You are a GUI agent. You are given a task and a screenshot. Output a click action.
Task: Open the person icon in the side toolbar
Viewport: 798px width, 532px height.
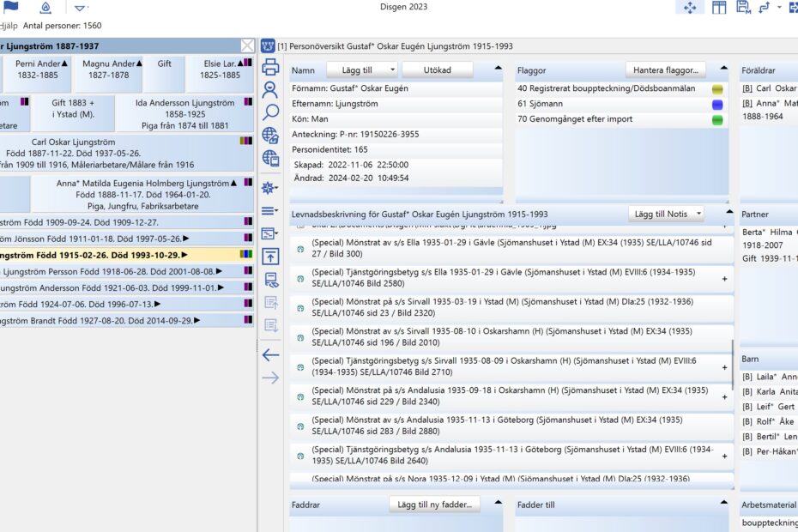pyautogui.click(x=270, y=89)
